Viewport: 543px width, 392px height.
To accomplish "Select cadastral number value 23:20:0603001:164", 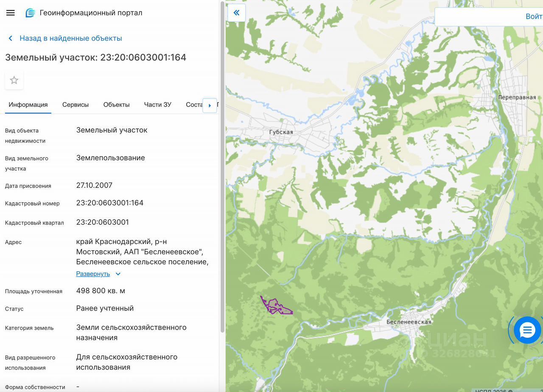I will 110,203.
